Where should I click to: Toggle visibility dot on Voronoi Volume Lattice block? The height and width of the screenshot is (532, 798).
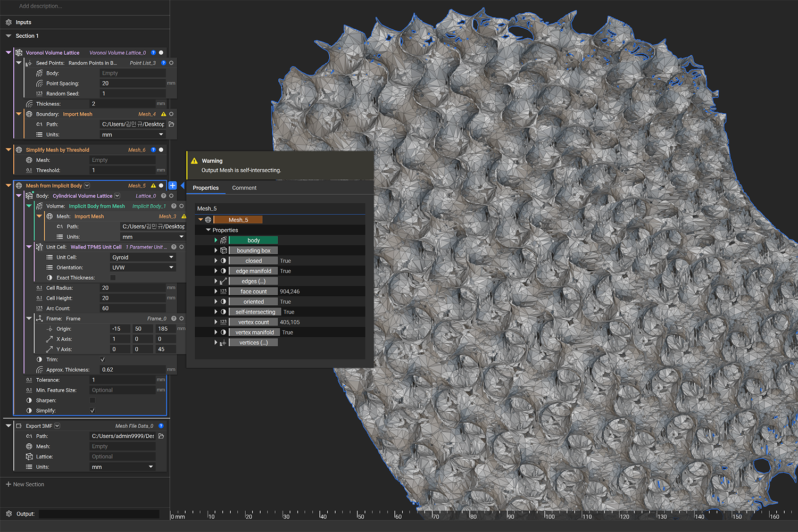161,53
